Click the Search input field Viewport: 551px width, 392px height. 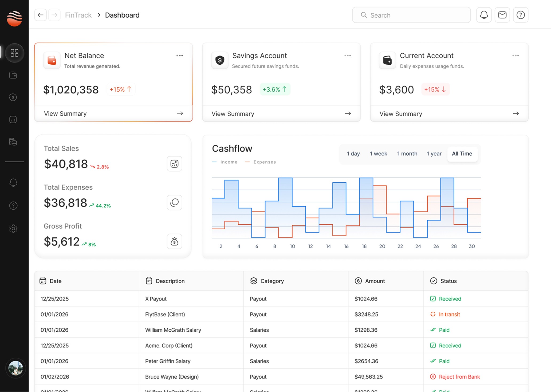tap(411, 15)
